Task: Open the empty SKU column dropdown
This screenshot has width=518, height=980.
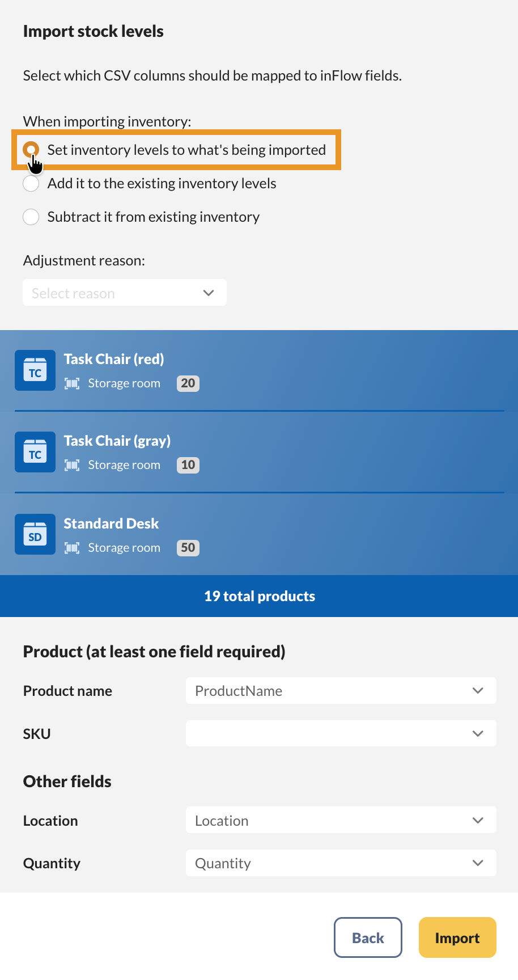Action: (x=341, y=734)
